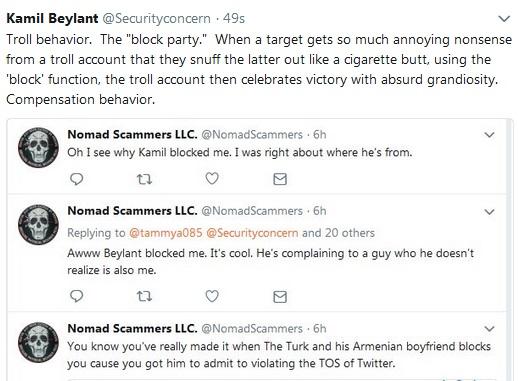Open the 49s timestamp of main tweet
Screen dimensions: 518x381
click(x=234, y=19)
